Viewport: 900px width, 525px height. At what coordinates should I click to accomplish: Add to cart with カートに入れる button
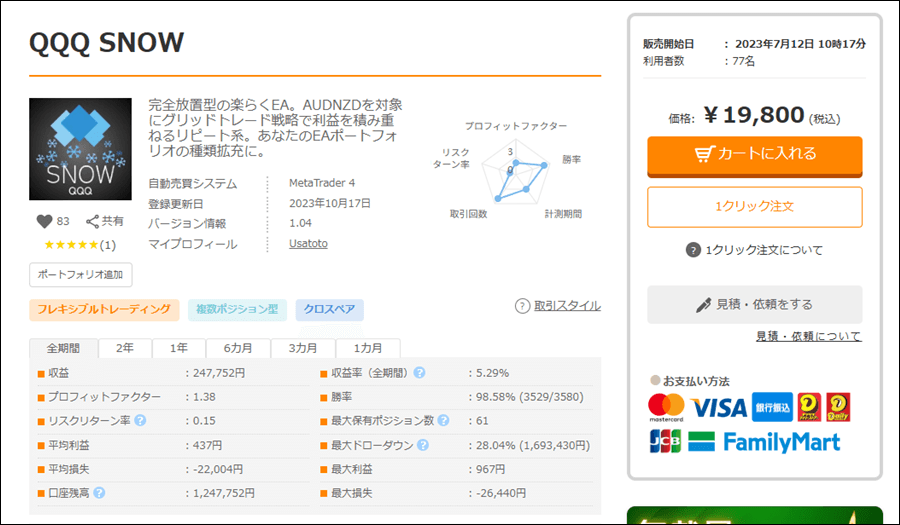[754, 154]
